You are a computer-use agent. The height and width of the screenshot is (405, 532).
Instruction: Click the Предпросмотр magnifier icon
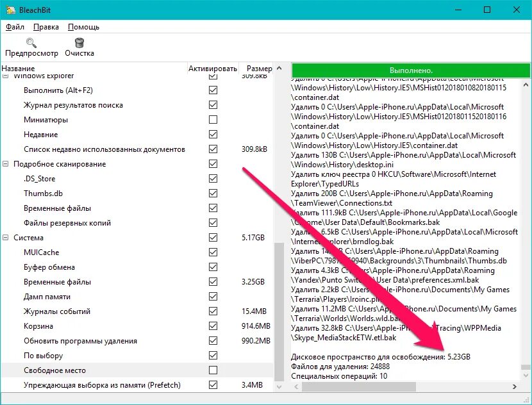click(x=31, y=43)
